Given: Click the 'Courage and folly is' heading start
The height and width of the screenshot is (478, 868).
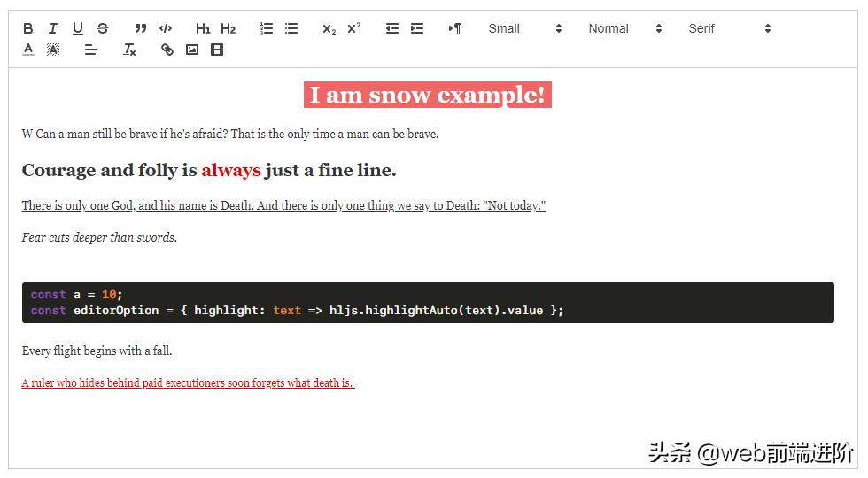Looking at the screenshot, I should point(109,170).
